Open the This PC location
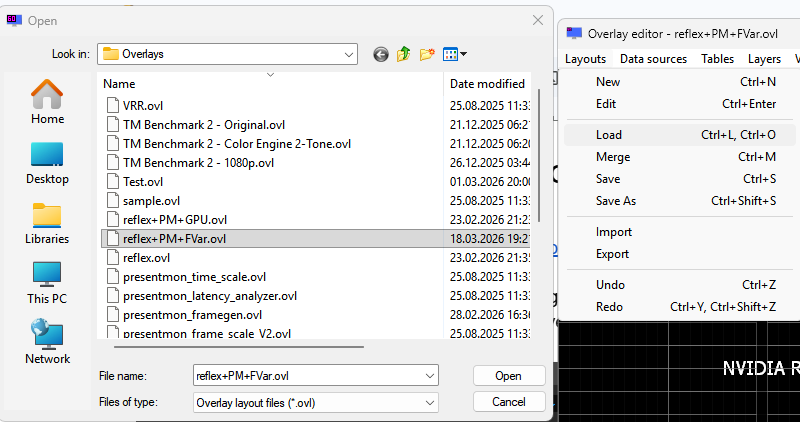 47,283
